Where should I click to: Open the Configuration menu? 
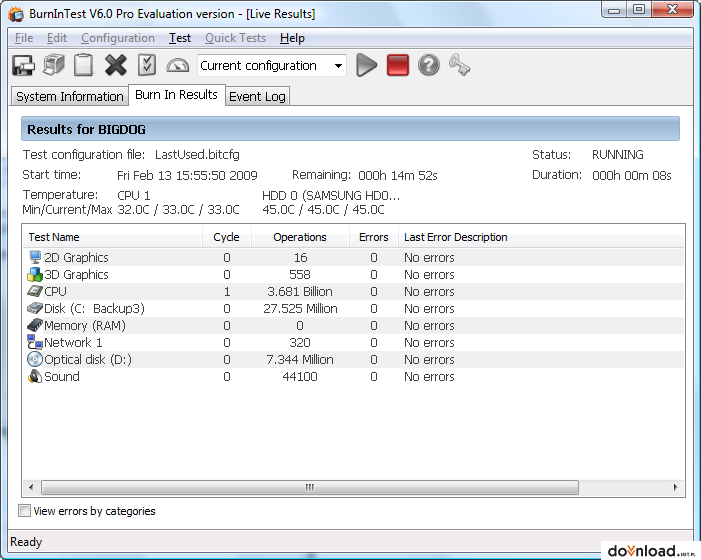pyautogui.click(x=118, y=38)
